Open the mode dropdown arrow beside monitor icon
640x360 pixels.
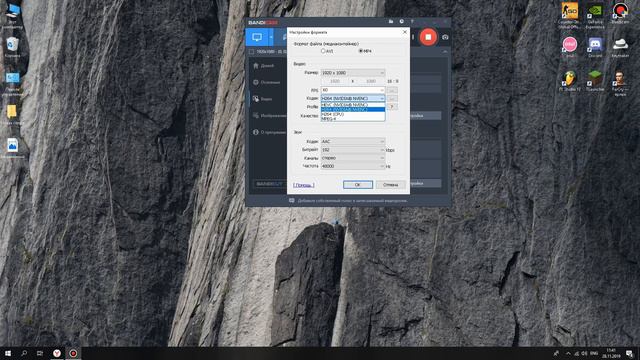271,37
